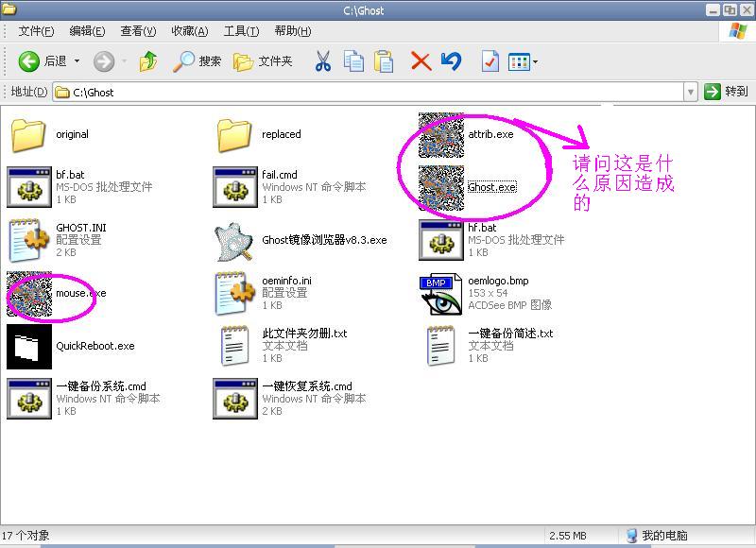The image size is (756, 548).
Task: Open the Back button history dropdown
Action: [77, 61]
